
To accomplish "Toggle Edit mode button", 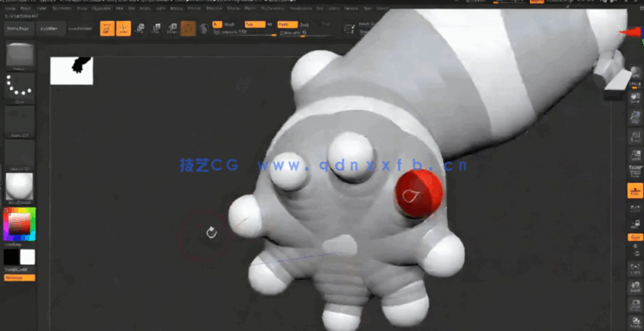I will [107, 29].
